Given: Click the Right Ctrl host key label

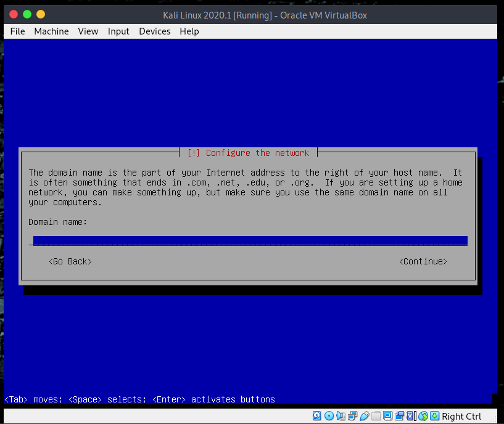Looking at the screenshot, I should point(461,416).
